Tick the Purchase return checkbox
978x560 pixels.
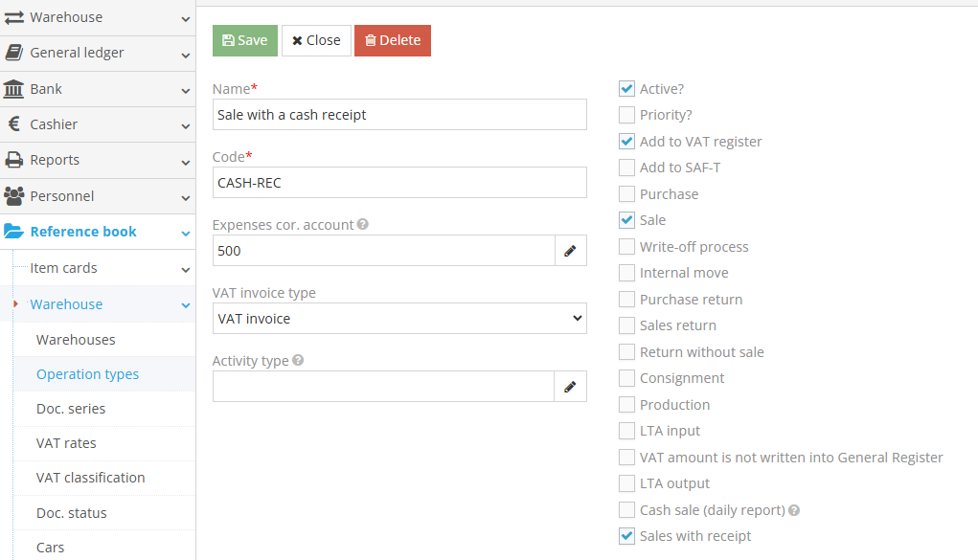pyautogui.click(x=626, y=300)
